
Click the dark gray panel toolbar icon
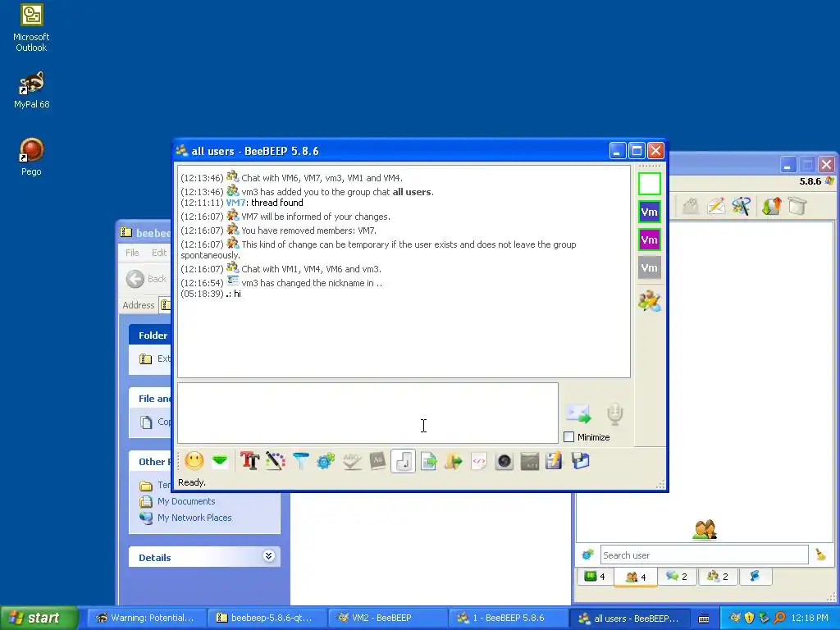pyautogui.click(x=530, y=461)
